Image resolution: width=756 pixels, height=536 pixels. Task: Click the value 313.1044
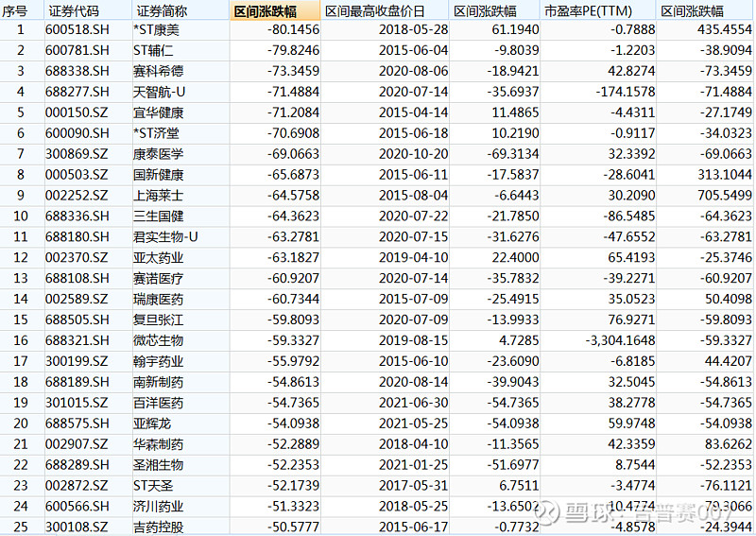[725, 175]
